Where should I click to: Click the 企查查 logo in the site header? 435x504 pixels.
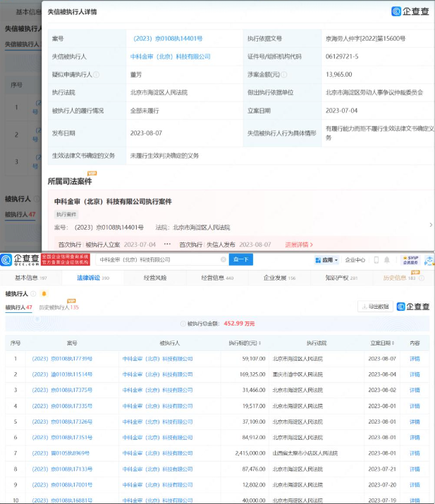click(x=20, y=259)
